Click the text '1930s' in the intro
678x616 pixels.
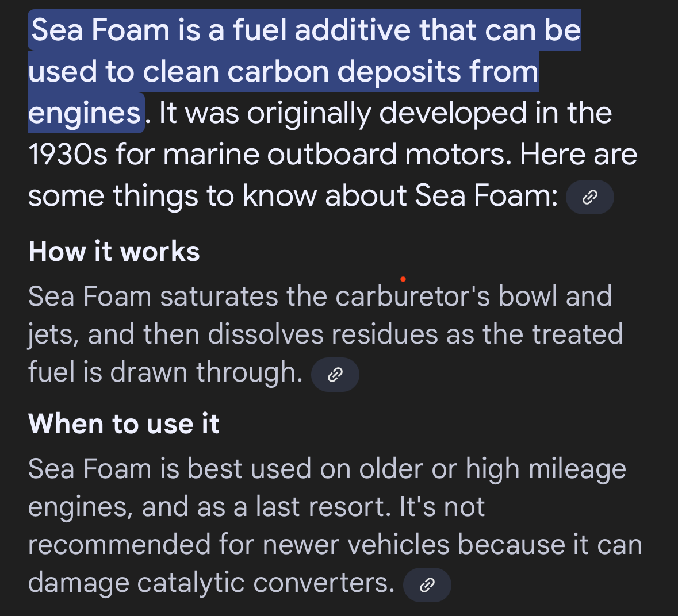[67, 155]
